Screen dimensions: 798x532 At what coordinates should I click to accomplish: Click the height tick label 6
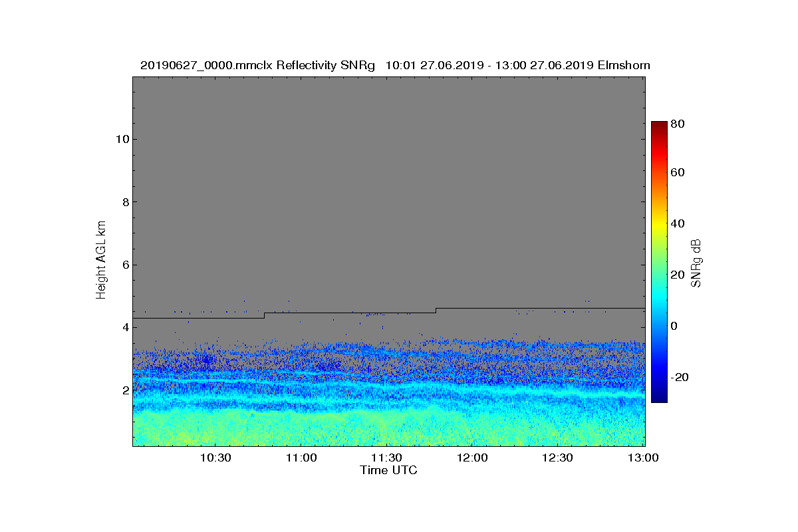124,265
